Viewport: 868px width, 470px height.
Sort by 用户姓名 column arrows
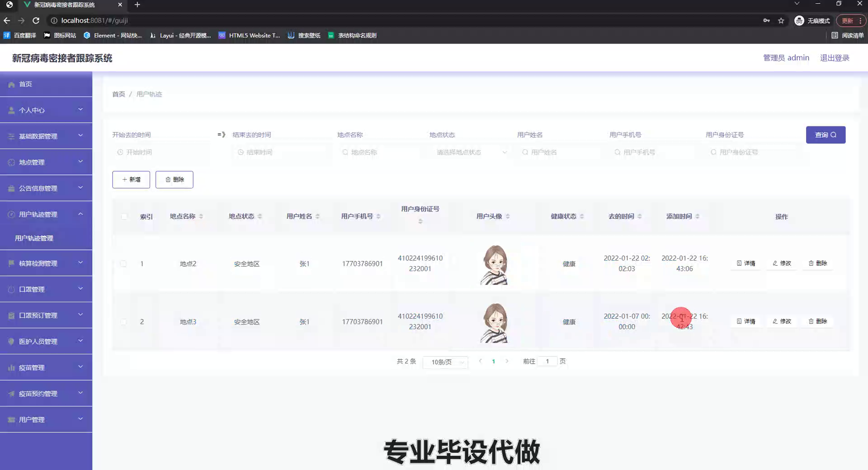pyautogui.click(x=318, y=216)
